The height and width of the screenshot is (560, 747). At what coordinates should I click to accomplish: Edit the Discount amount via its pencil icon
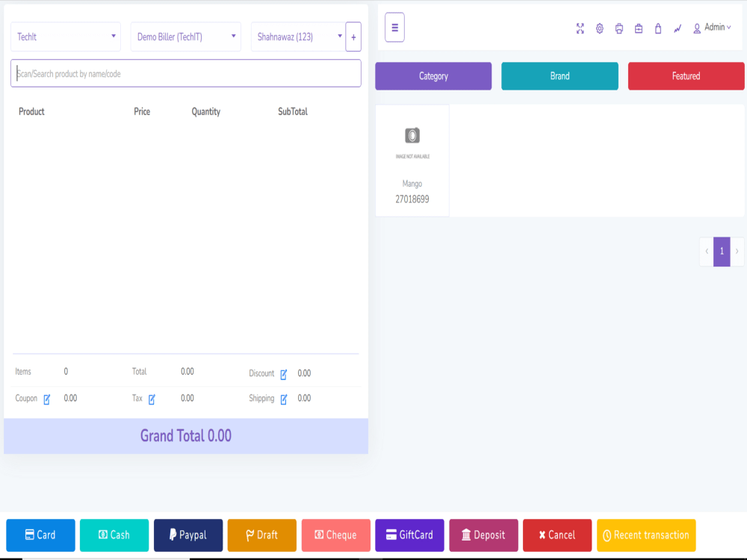282,373
